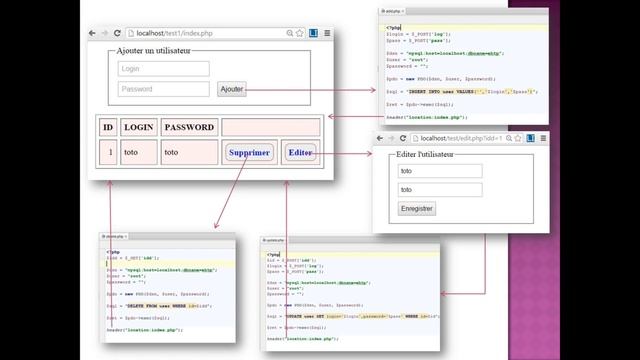The height and width of the screenshot is (360, 640).
Task: Click the Supprimer link for toto
Action: pyautogui.click(x=249, y=153)
